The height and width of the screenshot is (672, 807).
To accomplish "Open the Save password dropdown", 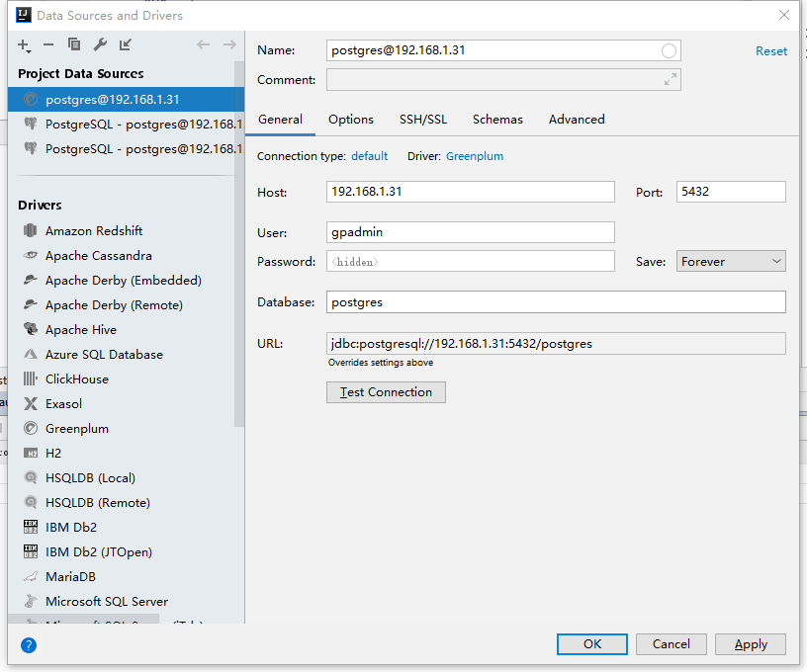I will [731, 261].
